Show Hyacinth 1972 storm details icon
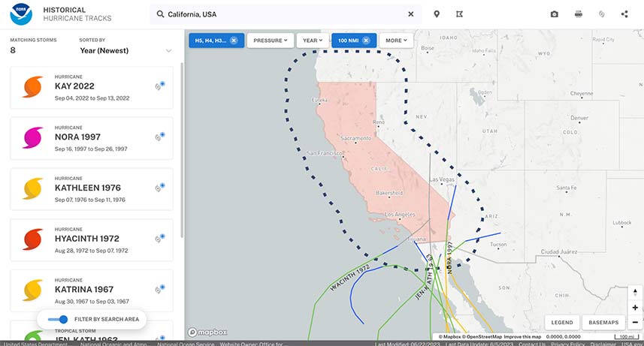 click(160, 239)
